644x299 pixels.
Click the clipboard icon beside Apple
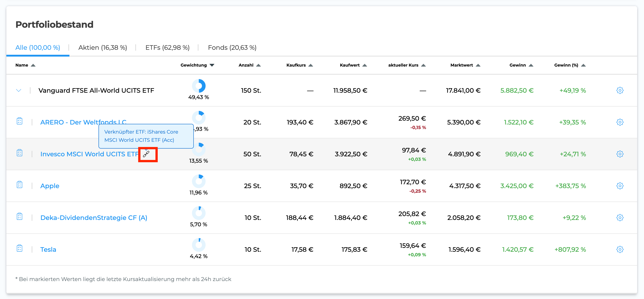click(x=20, y=185)
